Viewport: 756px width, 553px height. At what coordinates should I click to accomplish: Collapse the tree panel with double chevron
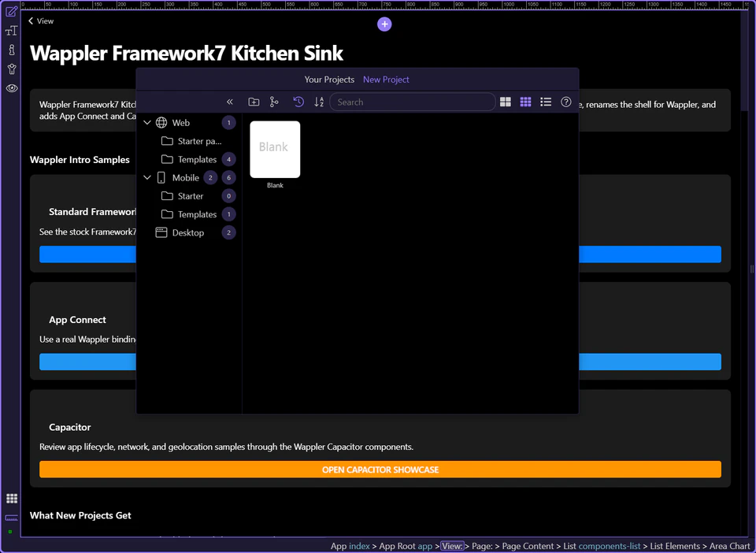click(229, 102)
